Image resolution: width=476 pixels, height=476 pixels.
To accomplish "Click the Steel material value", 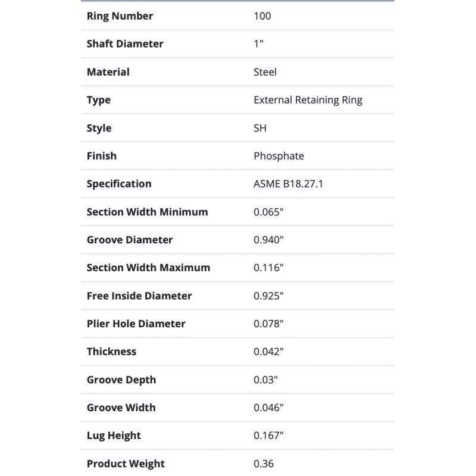I will click(x=265, y=72).
